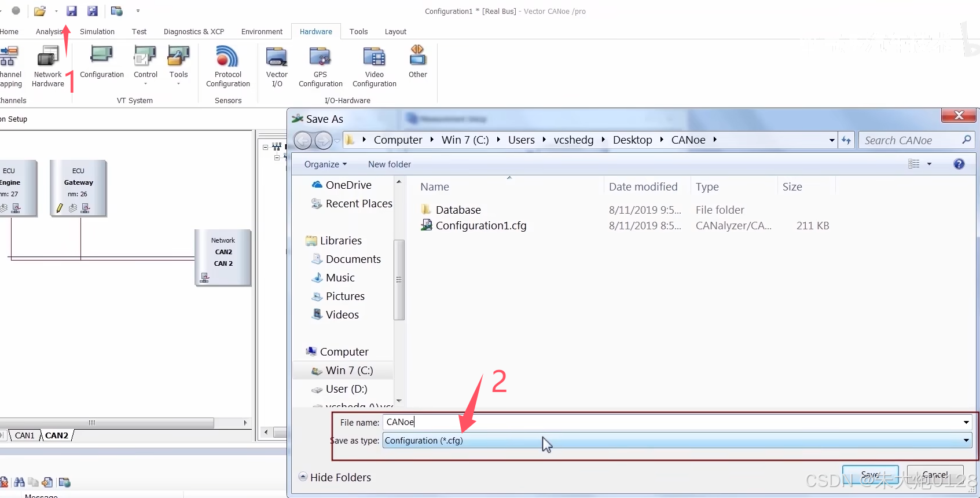980x498 pixels.
Task: Open the Layout ribbon tab
Action: pos(395,31)
